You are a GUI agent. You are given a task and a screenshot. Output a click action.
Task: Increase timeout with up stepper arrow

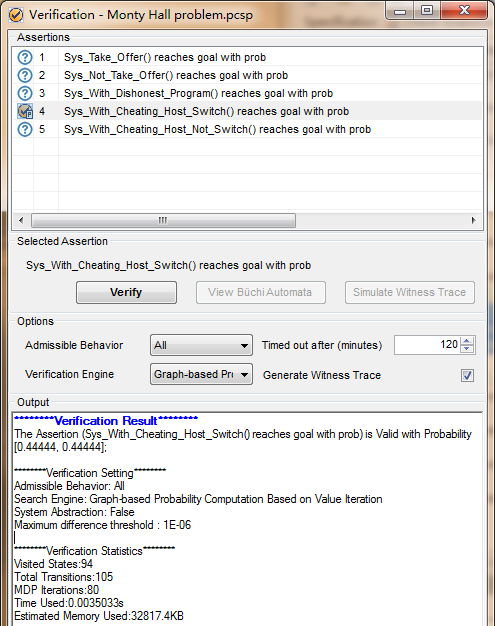pyautogui.click(x=467, y=341)
